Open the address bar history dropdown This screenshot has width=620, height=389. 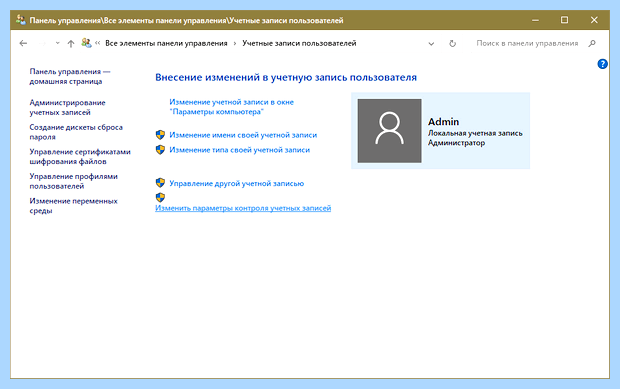431,43
